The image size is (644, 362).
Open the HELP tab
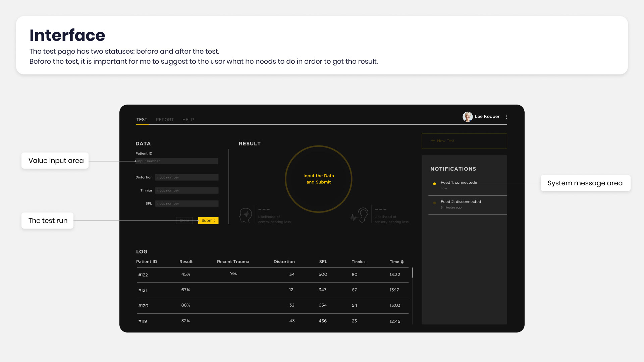pos(188,120)
